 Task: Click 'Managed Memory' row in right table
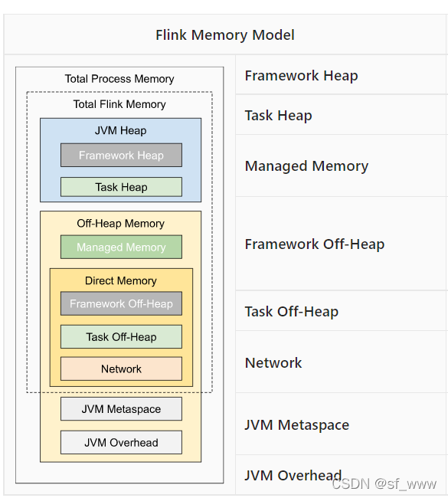(342, 165)
